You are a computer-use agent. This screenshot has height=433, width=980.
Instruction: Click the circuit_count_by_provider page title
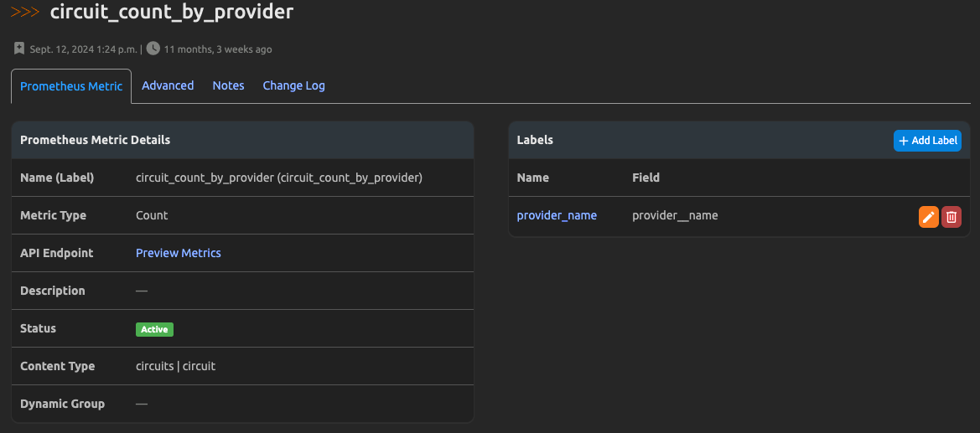[x=172, y=12]
